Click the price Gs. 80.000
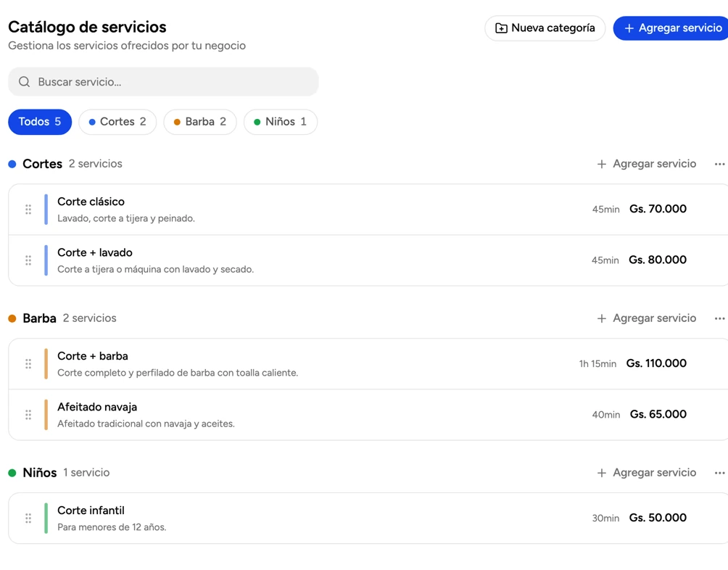 coord(658,260)
